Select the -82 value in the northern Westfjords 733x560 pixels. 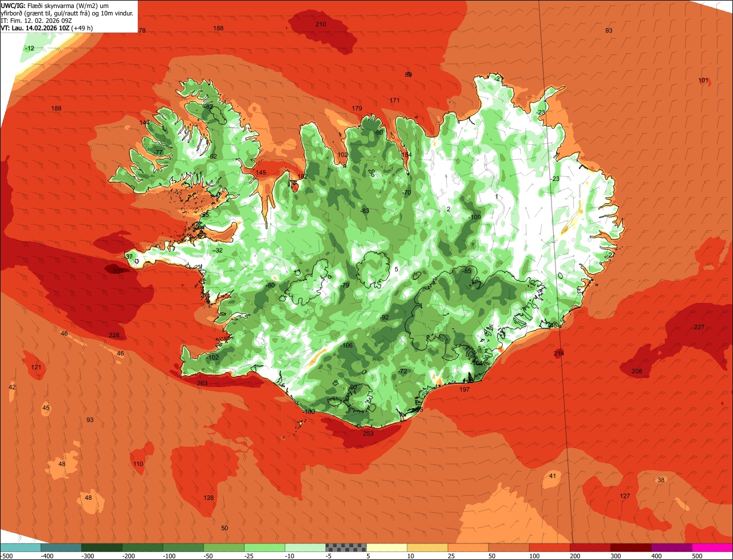(208, 107)
